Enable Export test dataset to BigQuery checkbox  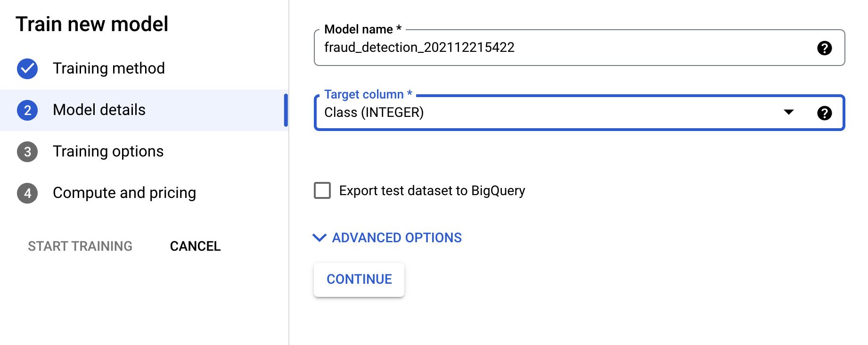click(322, 190)
